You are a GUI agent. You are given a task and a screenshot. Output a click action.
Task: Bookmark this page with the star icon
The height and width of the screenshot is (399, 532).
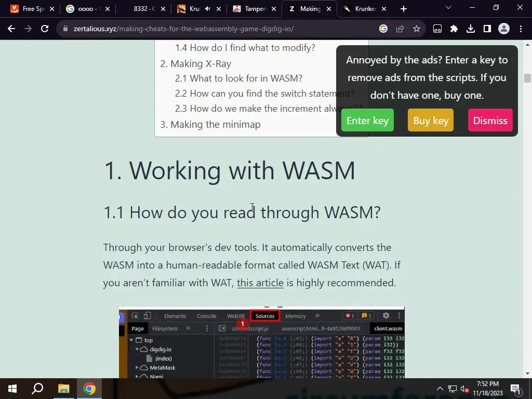pyautogui.click(x=417, y=29)
